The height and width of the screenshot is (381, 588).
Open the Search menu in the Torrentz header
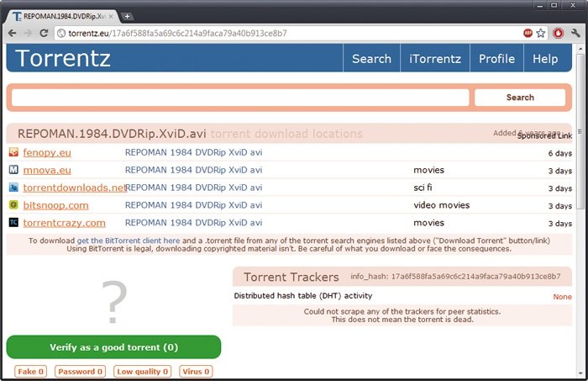coord(371,59)
